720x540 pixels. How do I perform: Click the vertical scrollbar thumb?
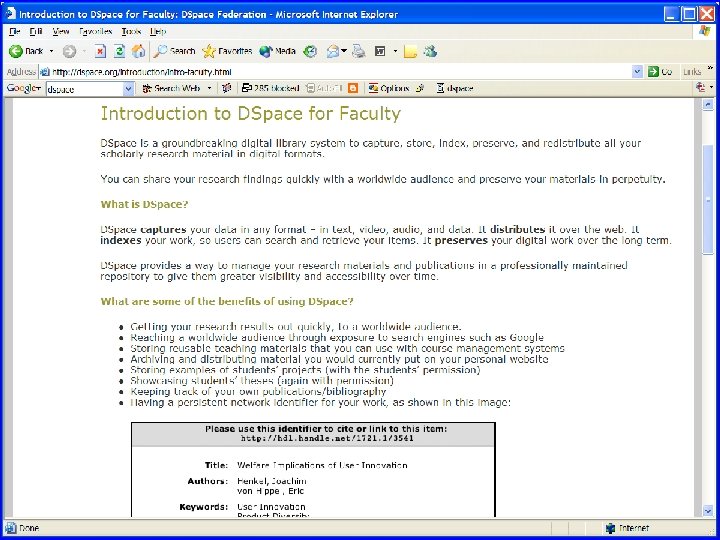pos(708,199)
